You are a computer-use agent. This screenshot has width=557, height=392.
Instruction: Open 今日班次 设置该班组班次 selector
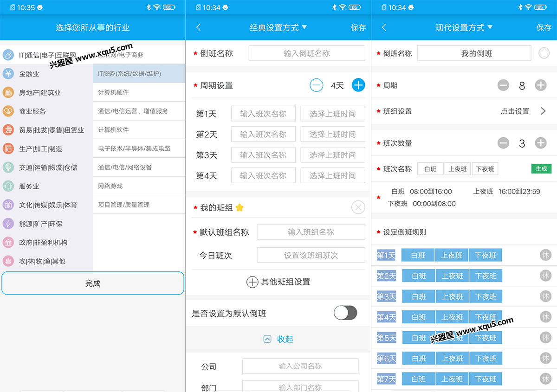coord(311,255)
